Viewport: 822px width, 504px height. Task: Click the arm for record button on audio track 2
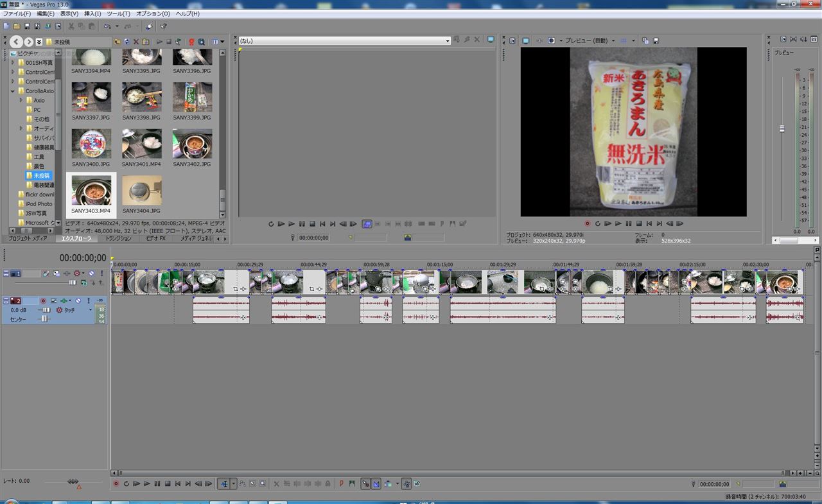44,300
